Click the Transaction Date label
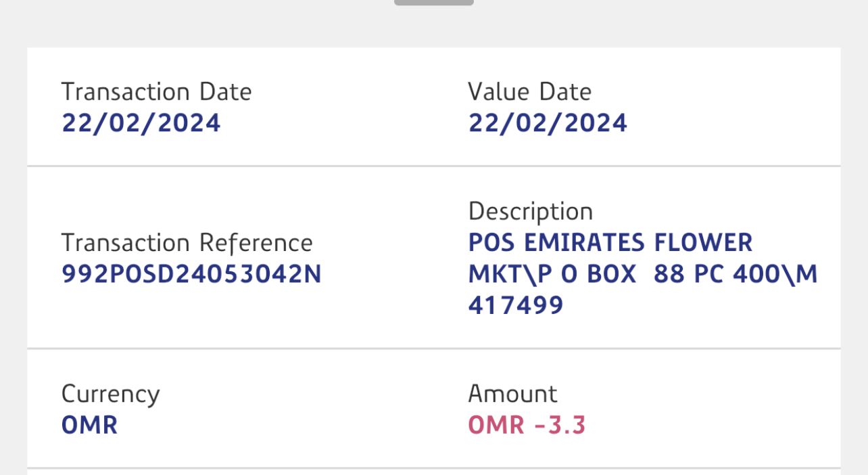Screen dimensions: 868x475 click(156, 92)
